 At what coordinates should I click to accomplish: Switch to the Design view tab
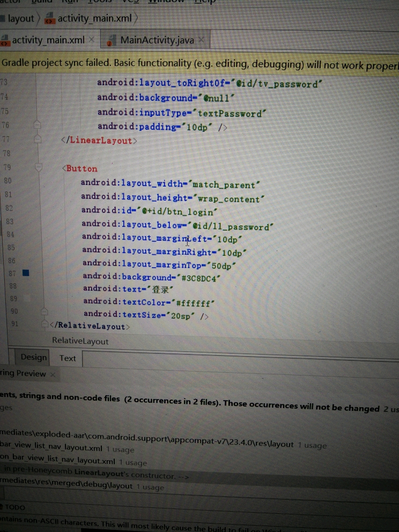(34, 357)
